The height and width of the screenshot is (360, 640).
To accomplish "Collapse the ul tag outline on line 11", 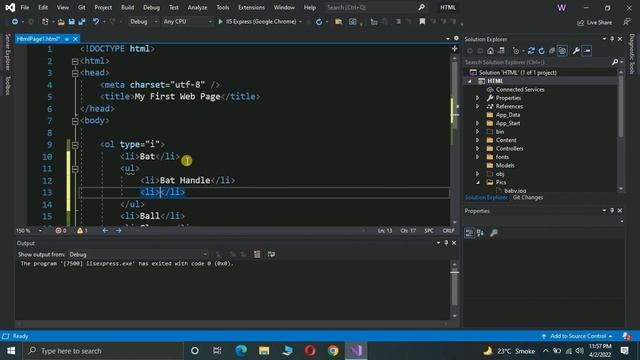I will click(x=75, y=169).
